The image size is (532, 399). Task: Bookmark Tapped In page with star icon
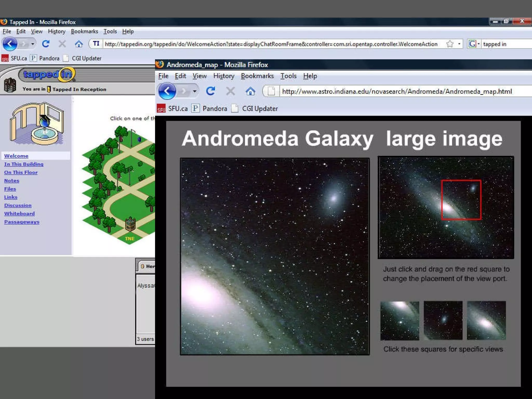click(x=450, y=44)
